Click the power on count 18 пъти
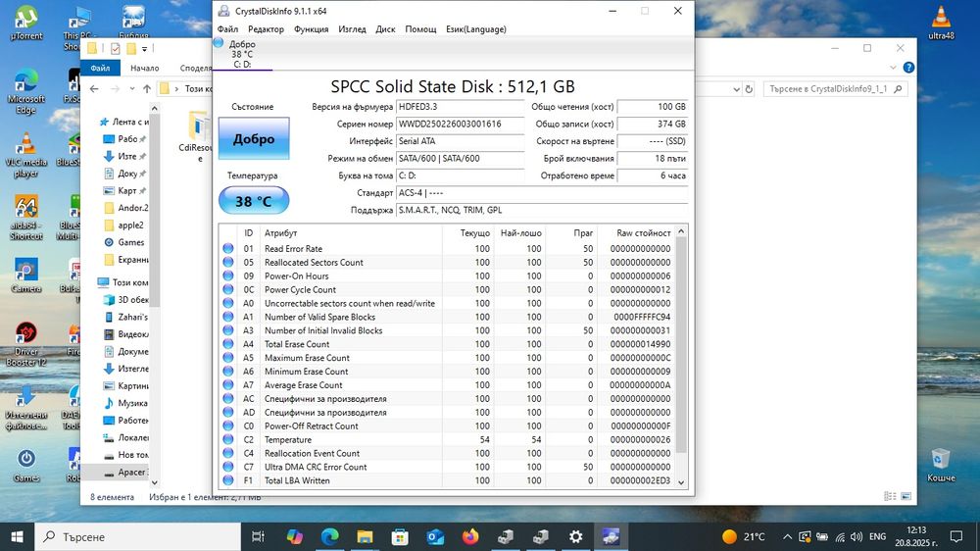The height and width of the screenshot is (551, 980). [653, 158]
